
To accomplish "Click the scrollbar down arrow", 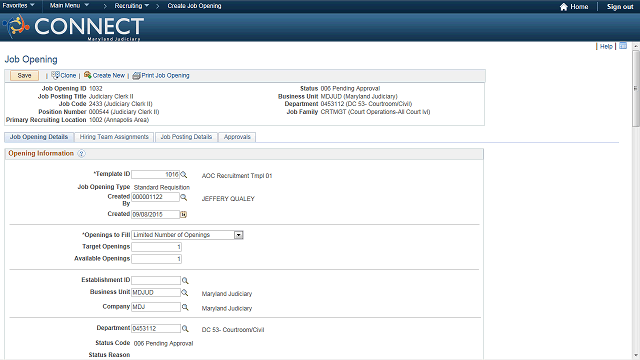I will coord(636,356).
